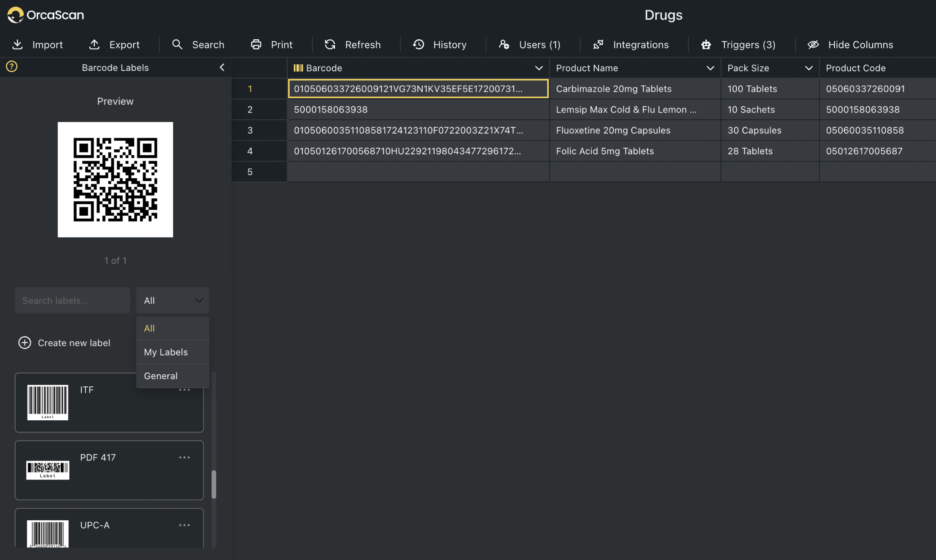Screen dimensions: 936x560
Task: Select the ITF barcode thumbnail
Action: [48, 402]
